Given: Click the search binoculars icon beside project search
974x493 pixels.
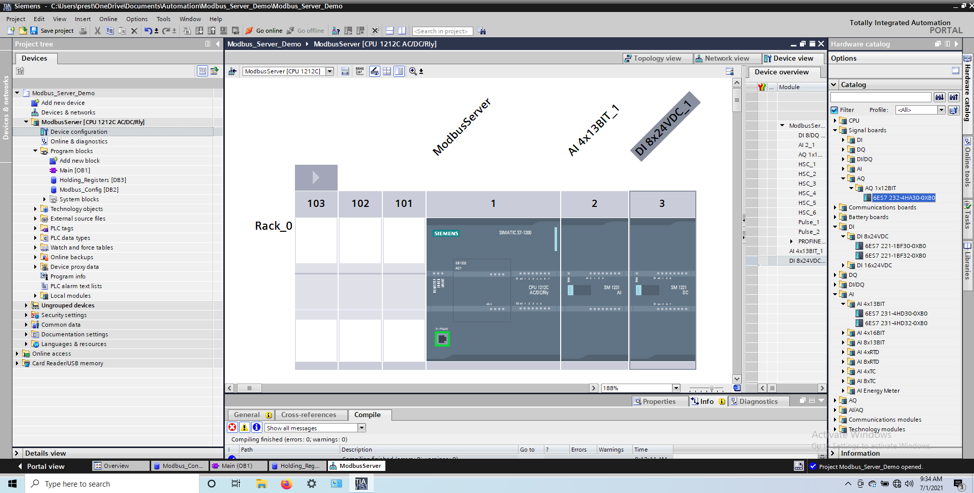Looking at the screenshot, I should (482, 30).
